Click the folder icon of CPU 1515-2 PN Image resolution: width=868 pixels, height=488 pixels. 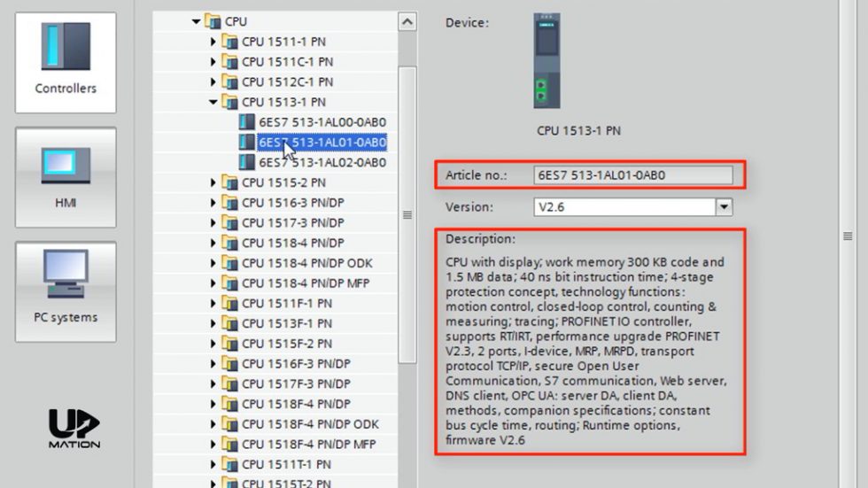tap(230, 183)
